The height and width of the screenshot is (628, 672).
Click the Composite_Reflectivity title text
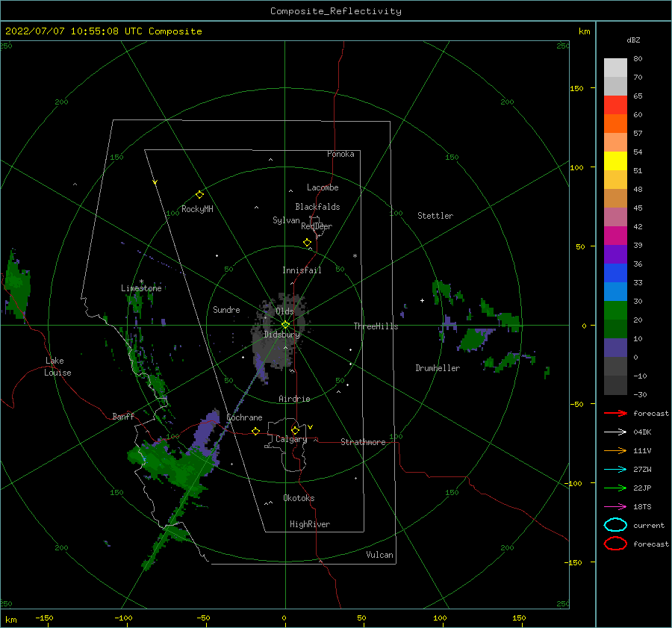[x=336, y=11]
